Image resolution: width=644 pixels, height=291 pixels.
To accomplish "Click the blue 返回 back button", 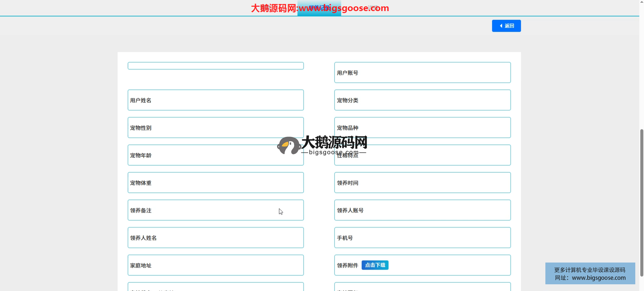I will pos(506,26).
